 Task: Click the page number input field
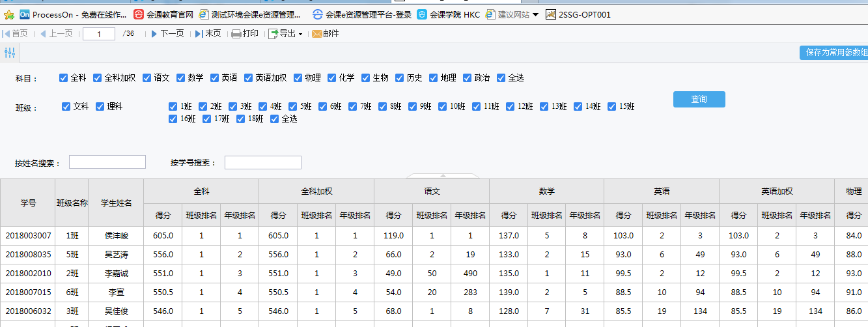pyautogui.click(x=99, y=34)
